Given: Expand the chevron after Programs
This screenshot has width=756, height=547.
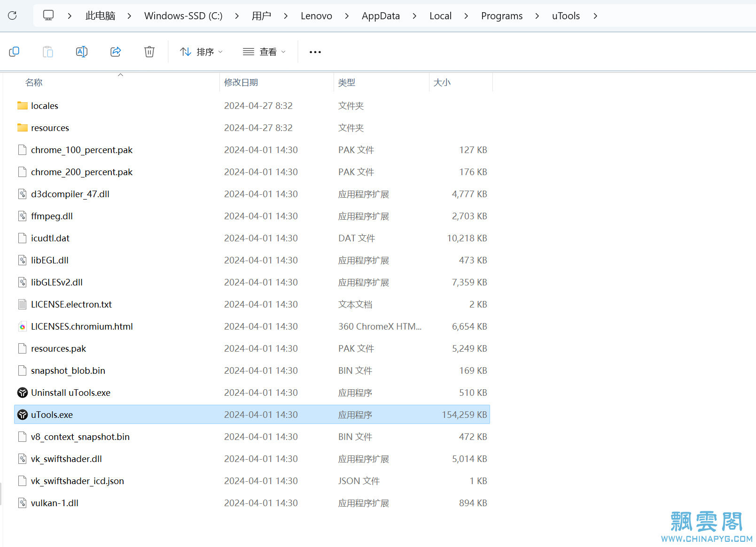Looking at the screenshot, I should coord(537,16).
